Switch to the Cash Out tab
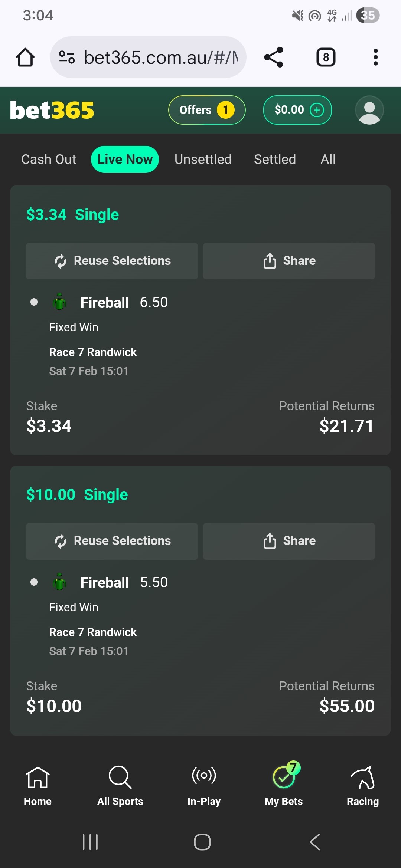The height and width of the screenshot is (868, 401). tap(49, 160)
